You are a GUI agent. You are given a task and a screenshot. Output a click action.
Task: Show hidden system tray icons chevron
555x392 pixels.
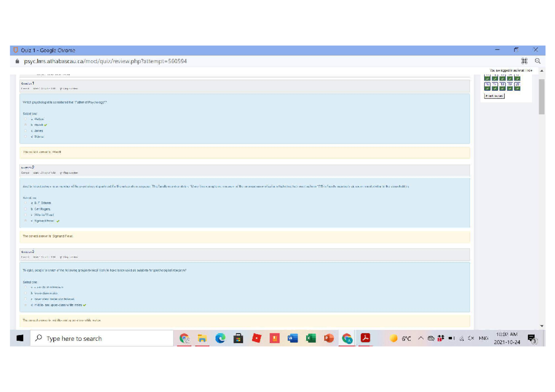pos(420,338)
